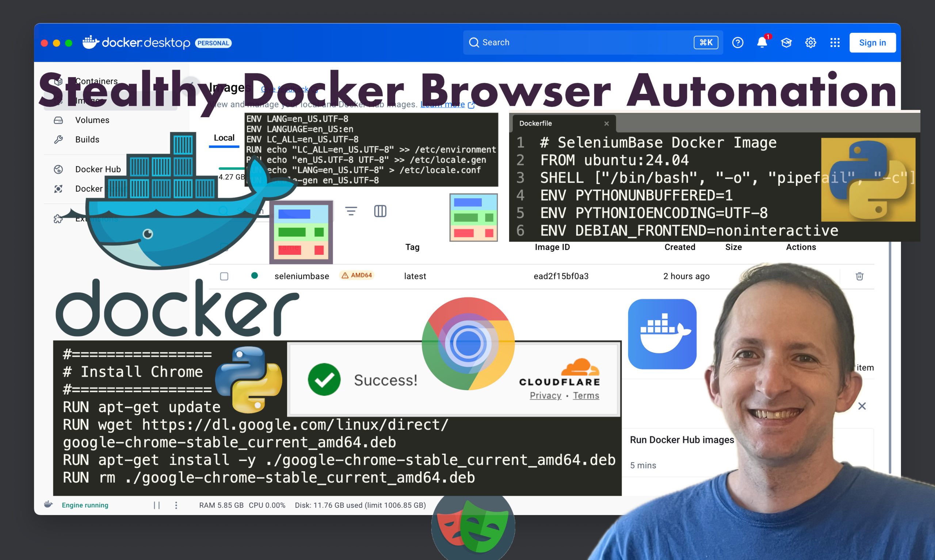
Task: Open the filter icon above the table
Action: coord(351,211)
